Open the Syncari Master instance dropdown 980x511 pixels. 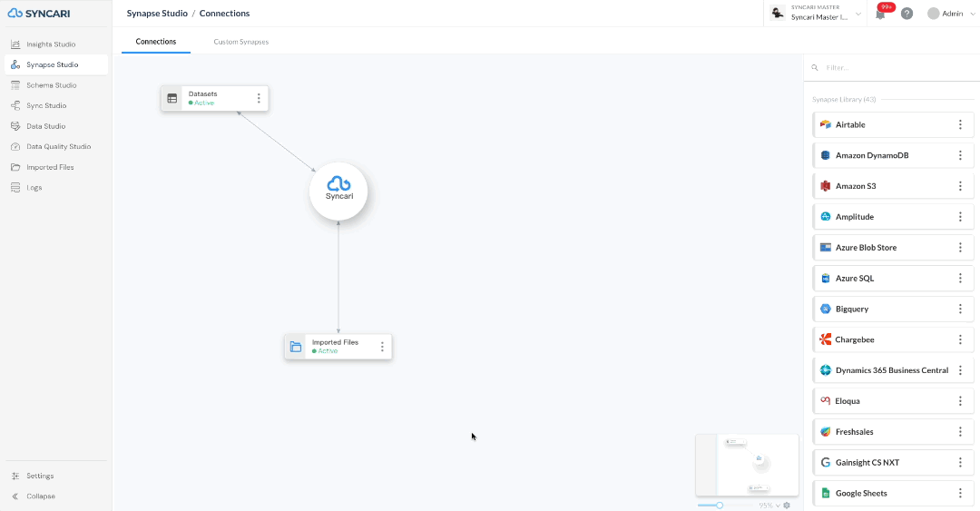[816, 13]
